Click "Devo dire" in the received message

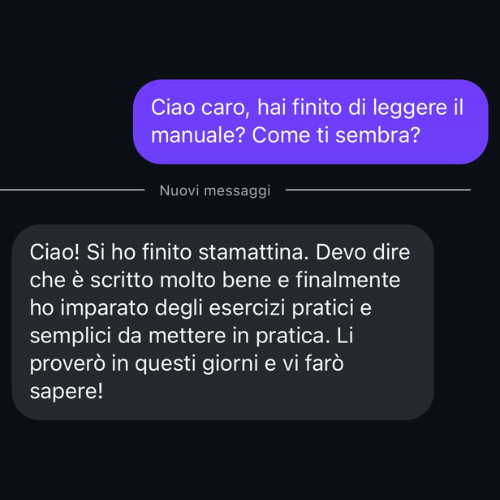click(x=363, y=252)
